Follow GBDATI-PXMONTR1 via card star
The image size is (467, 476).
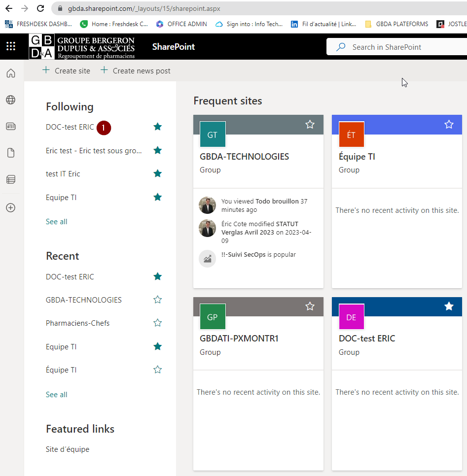point(310,306)
